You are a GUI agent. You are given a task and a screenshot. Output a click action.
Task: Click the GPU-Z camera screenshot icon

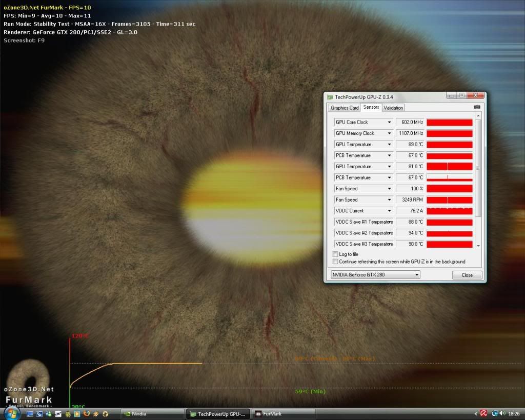point(477,107)
